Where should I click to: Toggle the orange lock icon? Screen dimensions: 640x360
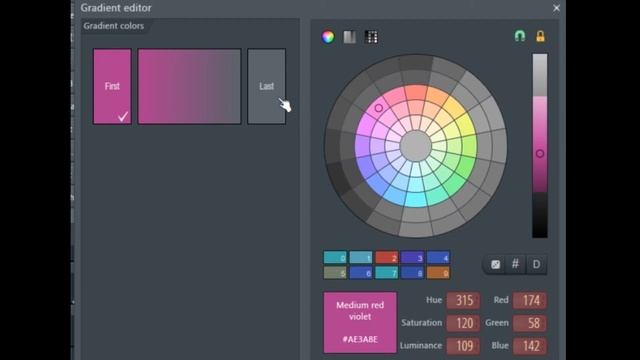tap(540, 36)
